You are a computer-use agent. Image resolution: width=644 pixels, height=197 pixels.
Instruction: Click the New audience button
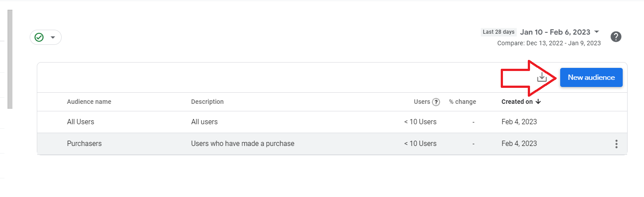pos(591,77)
